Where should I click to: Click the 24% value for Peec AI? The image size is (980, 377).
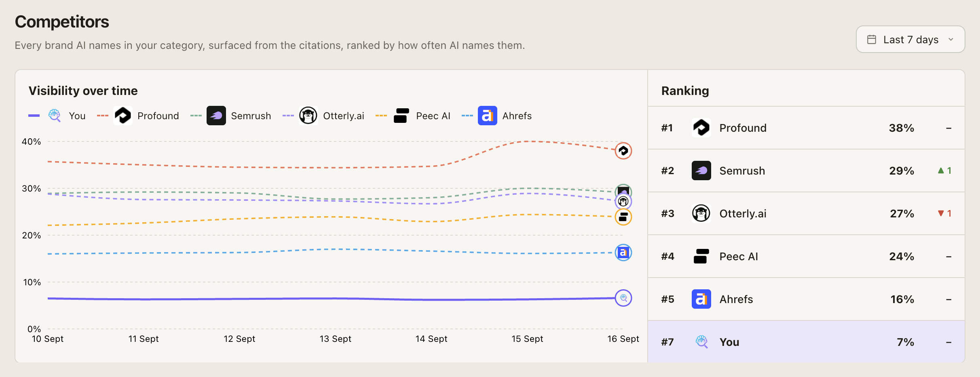(x=901, y=257)
